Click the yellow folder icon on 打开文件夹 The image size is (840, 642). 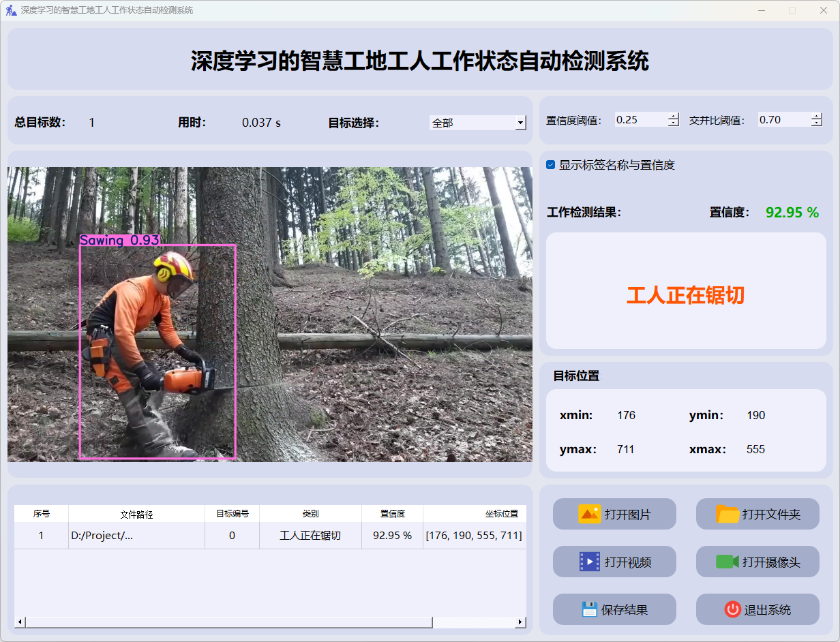pyautogui.click(x=727, y=514)
